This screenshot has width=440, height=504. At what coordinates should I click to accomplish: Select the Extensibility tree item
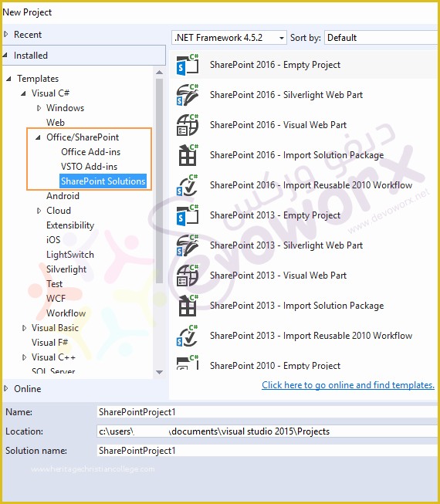(70, 225)
